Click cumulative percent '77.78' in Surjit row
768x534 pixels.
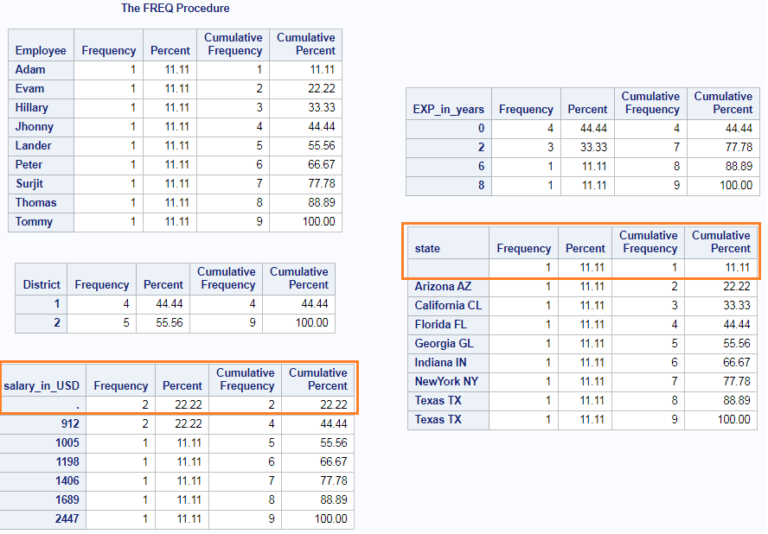coord(321,184)
